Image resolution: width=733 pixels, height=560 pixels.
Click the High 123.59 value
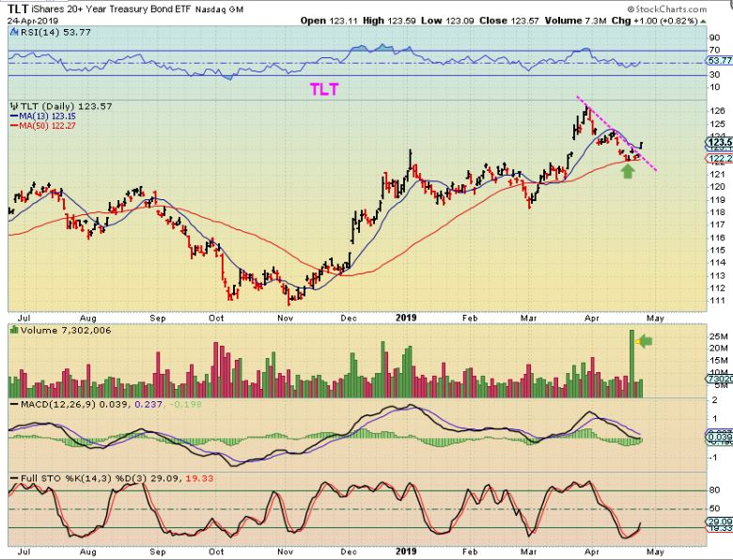pyautogui.click(x=402, y=21)
